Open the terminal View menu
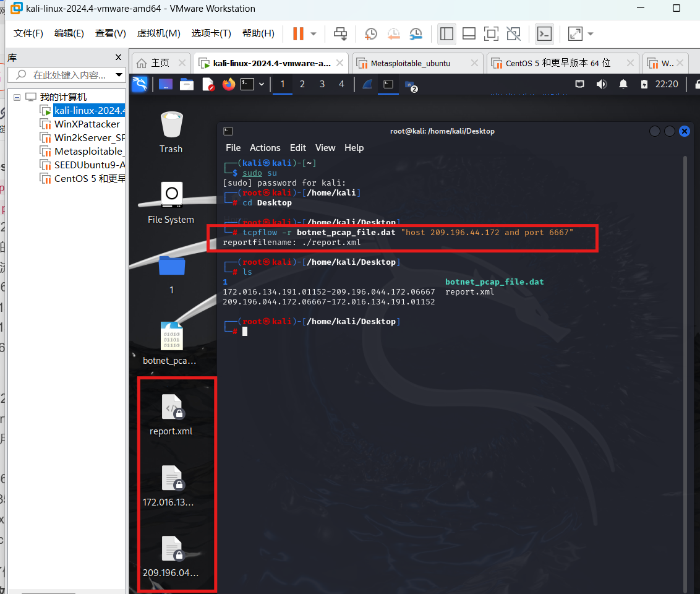700x594 pixels. pos(325,148)
